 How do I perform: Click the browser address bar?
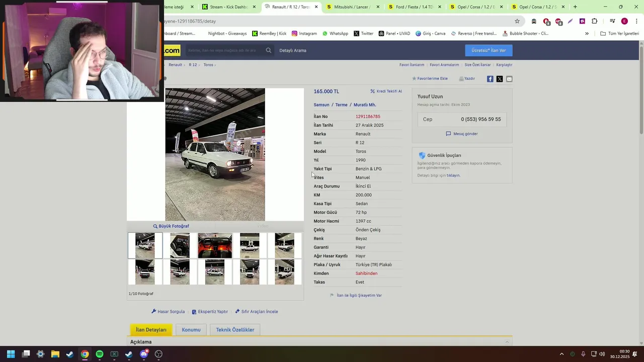[337, 21]
